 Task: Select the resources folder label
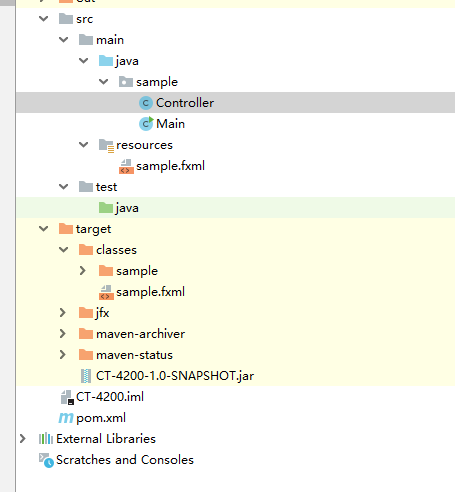(x=144, y=145)
